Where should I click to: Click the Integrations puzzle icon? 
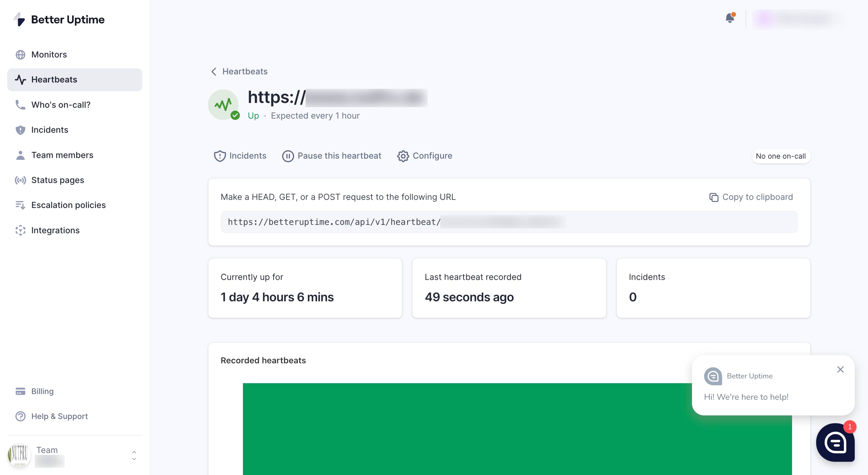(20, 230)
